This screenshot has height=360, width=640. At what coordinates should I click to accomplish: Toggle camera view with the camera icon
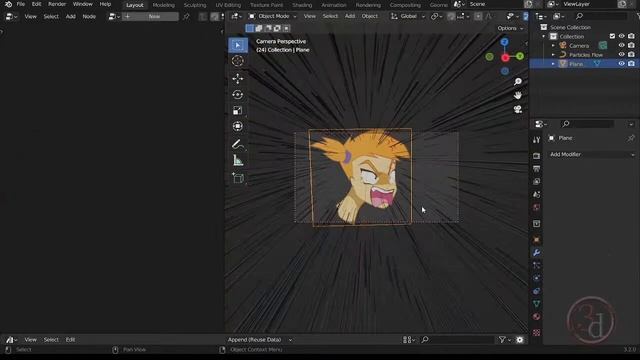[518, 109]
